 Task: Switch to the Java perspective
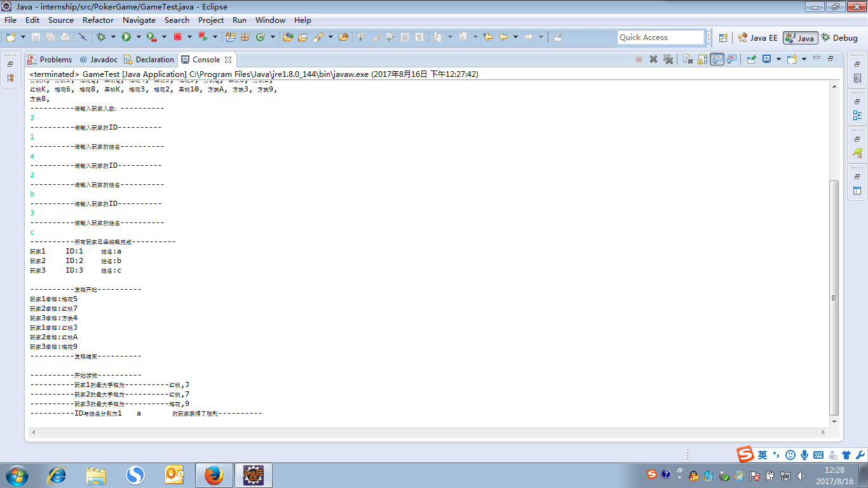click(x=800, y=38)
